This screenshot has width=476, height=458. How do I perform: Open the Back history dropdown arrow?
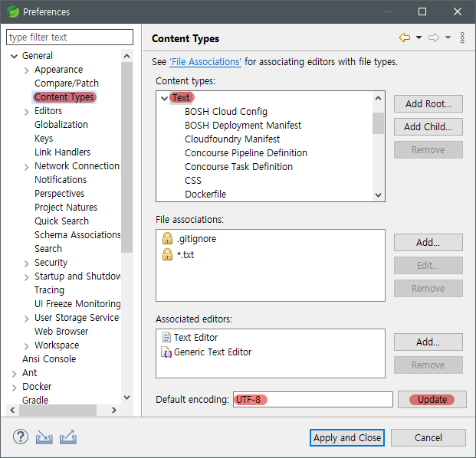pyautogui.click(x=419, y=38)
